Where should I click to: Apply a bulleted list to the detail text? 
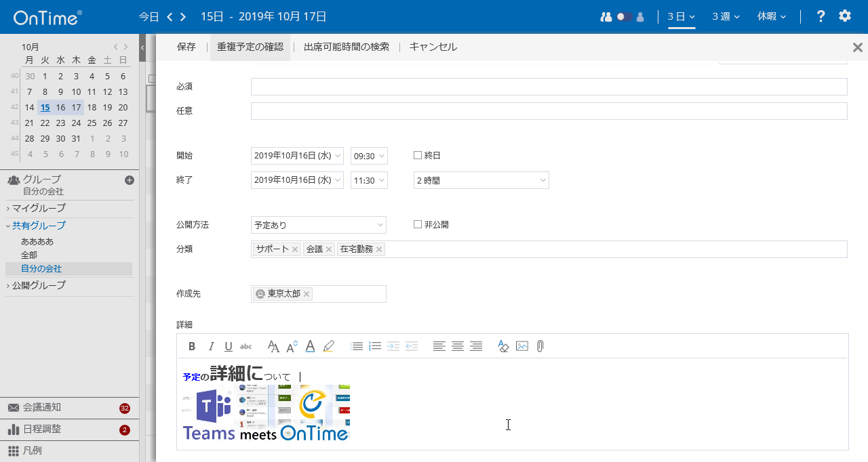point(357,346)
